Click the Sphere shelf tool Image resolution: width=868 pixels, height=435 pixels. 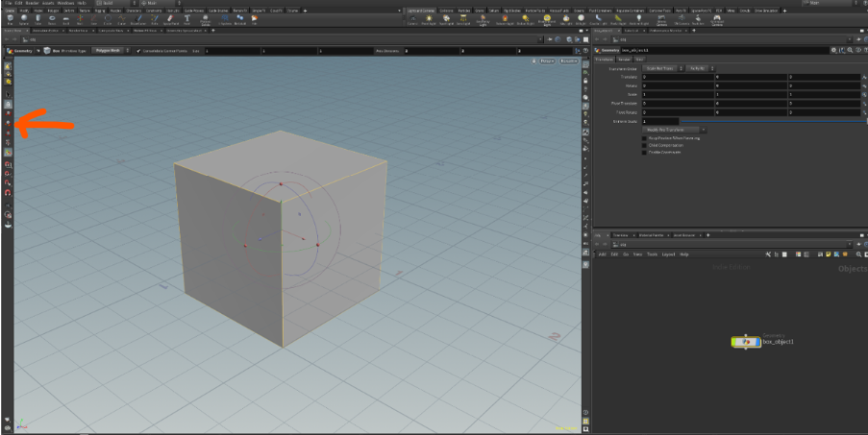[x=24, y=19]
